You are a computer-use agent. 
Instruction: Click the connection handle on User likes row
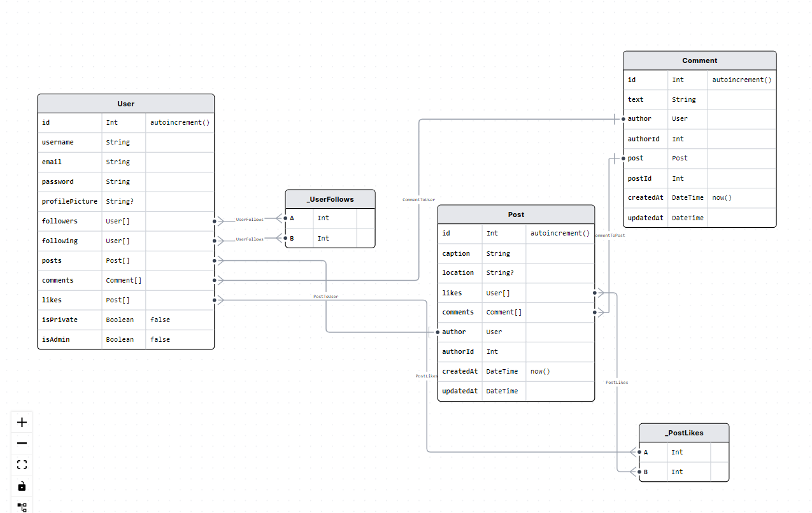(x=215, y=300)
